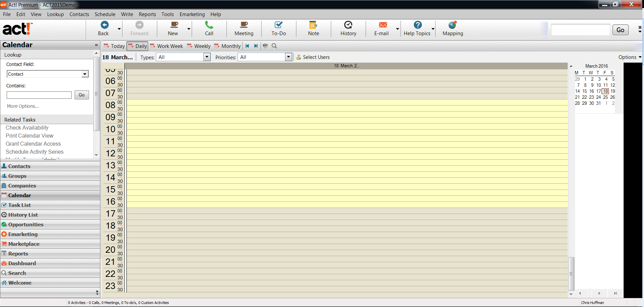This screenshot has width=644, height=307.
Task: Click the Back navigation icon
Action: [x=105, y=25]
